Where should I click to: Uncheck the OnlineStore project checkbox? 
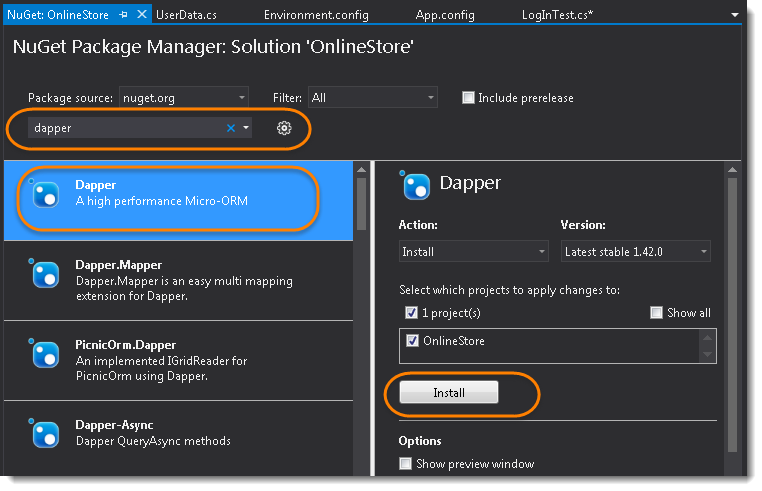412,341
